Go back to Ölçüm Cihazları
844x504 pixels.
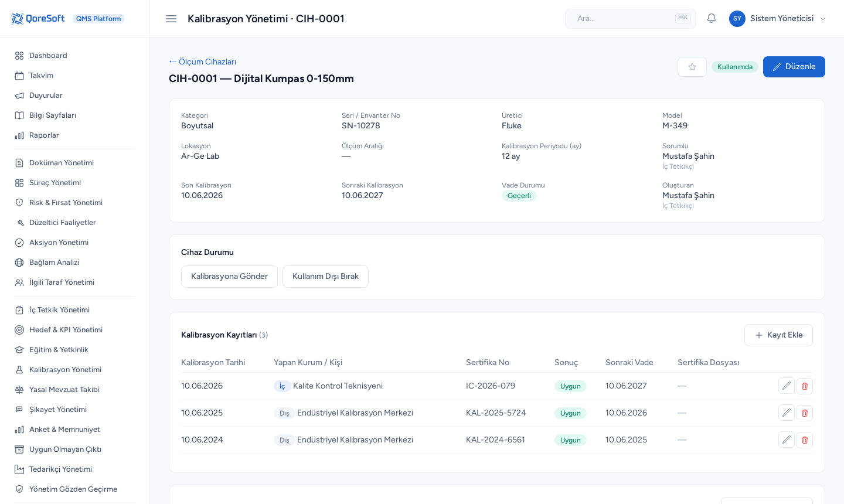[203, 62]
